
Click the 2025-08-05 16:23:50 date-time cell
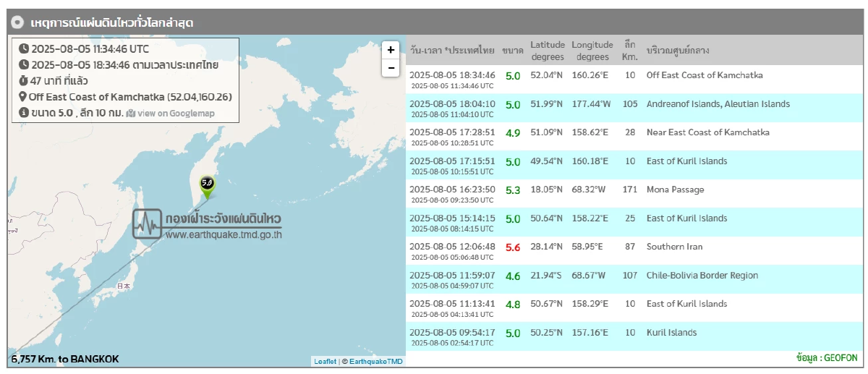[452, 194]
